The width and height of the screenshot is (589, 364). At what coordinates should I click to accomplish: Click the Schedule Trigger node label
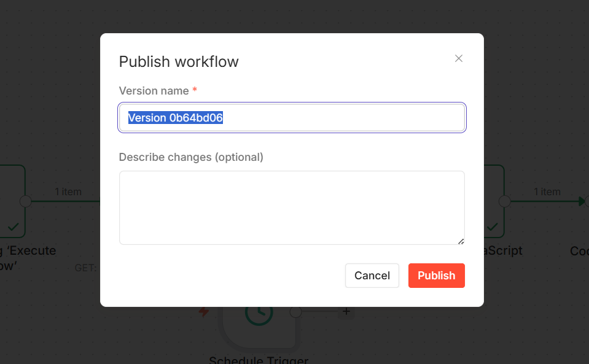coord(259,360)
